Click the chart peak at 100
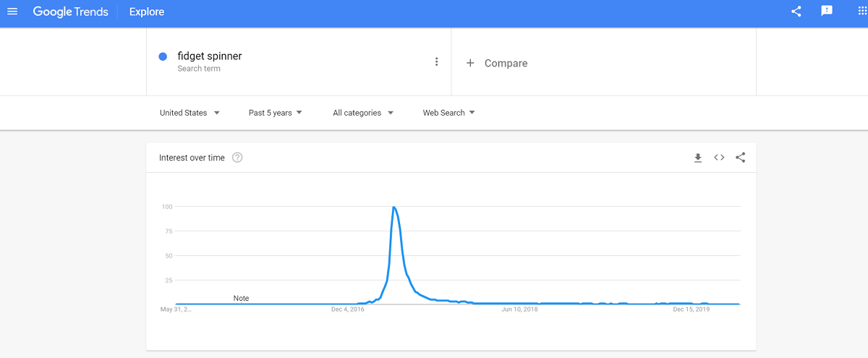 pos(393,208)
